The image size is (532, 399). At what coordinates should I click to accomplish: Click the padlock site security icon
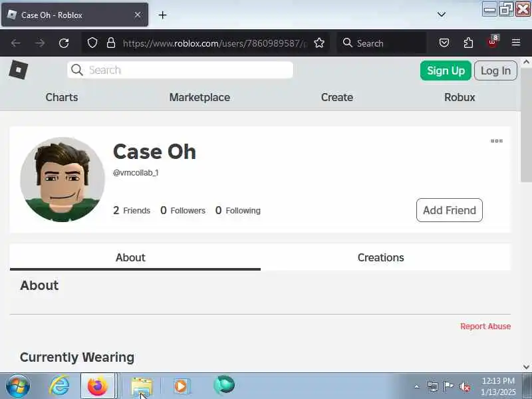[x=111, y=43]
